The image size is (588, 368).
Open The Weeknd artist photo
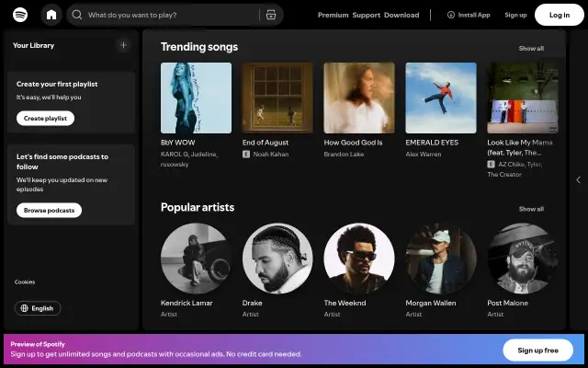(359, 259)
